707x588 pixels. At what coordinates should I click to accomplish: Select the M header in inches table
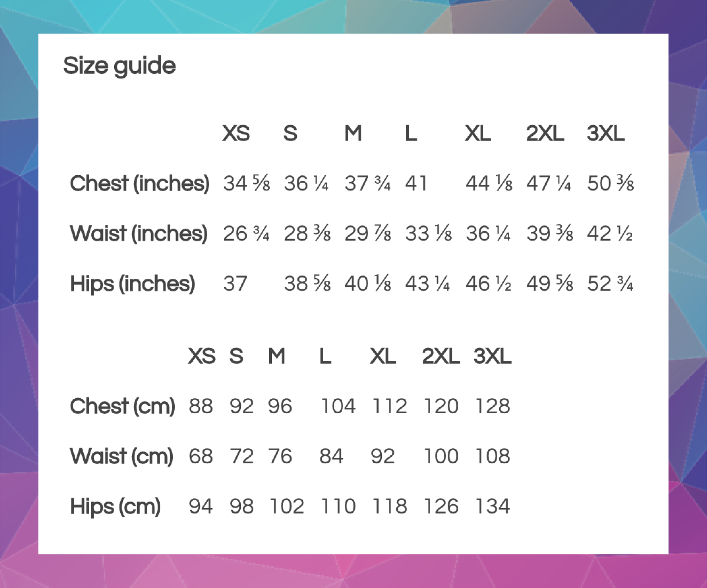[x=353, y=133]
